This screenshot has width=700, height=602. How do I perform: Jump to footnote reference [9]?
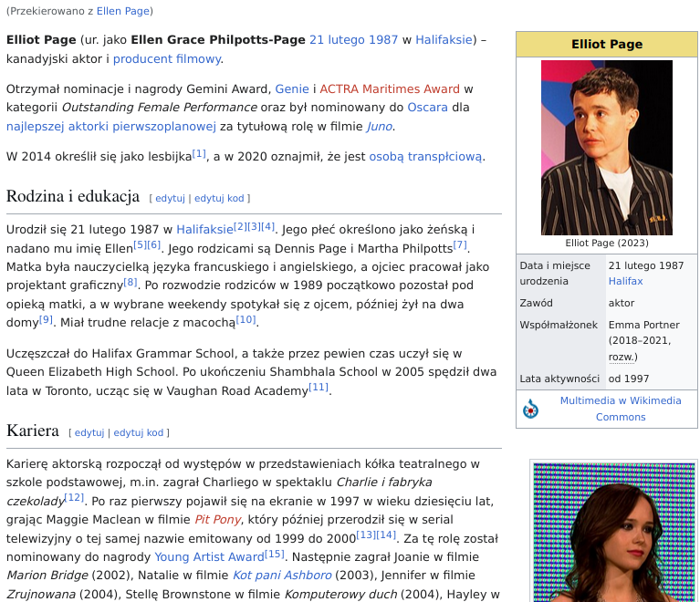click(46, 319)
